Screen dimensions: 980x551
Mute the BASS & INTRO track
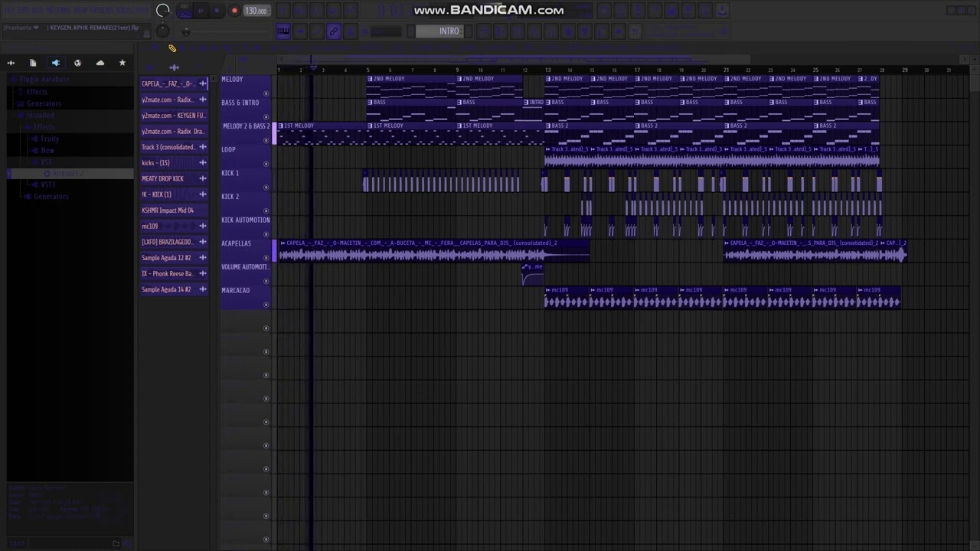(266, 117)
